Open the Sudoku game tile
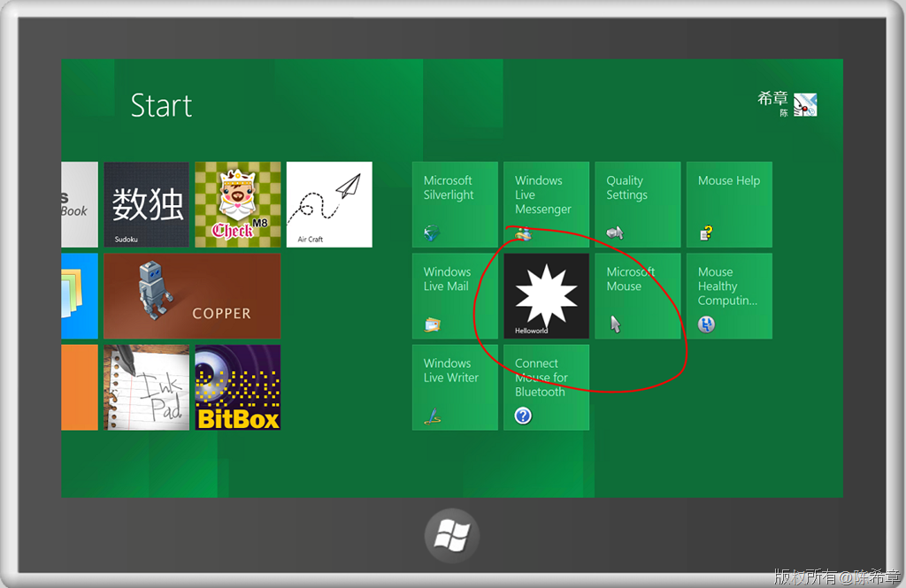The height and width of the screenshot is (588, 906). pyautogui.click(x=146, y=204)
